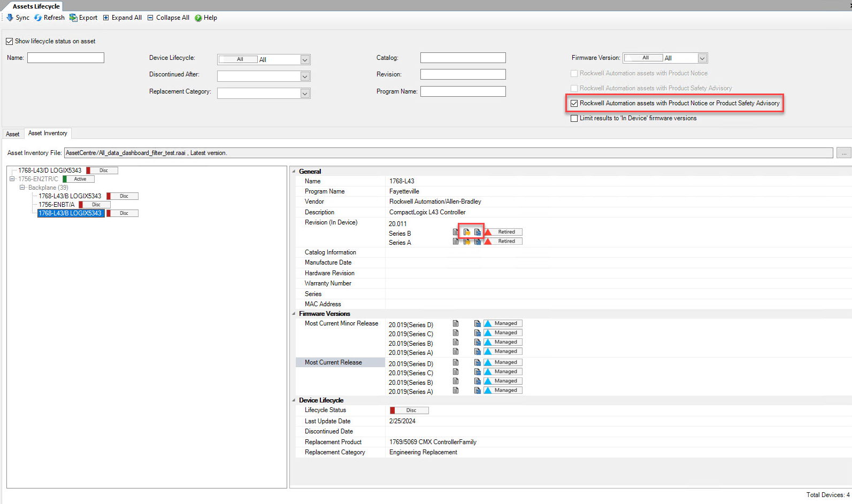Browse for asset inventory file with ellipsis button
Screen dimensions: 852x504
pyautogui.click(x=843, y=153)
